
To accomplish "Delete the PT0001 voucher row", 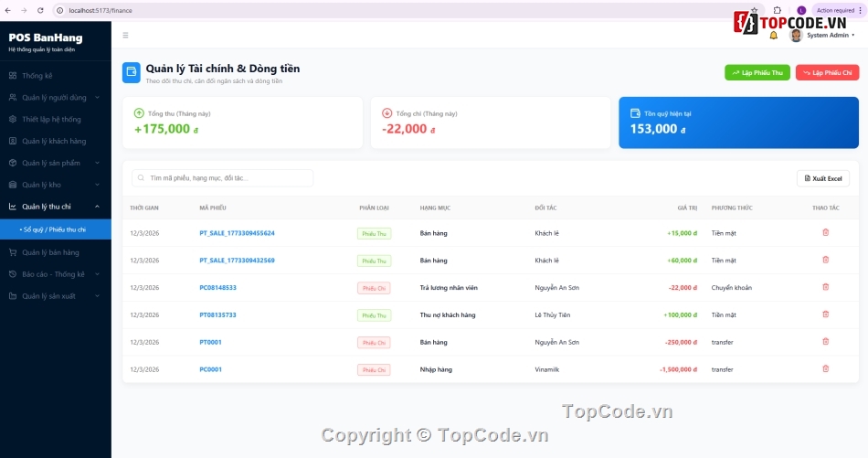I will (825, 342).
